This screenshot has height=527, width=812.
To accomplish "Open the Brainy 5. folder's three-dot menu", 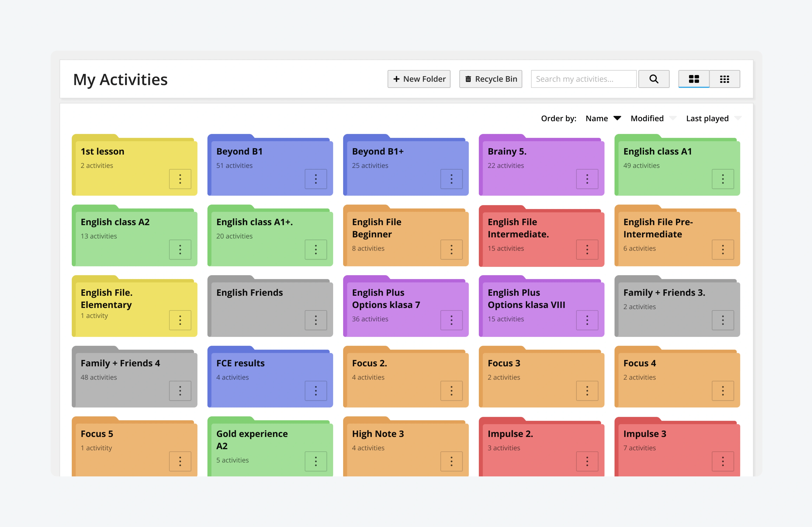I will pyautogui.click(x=587, y=179).
